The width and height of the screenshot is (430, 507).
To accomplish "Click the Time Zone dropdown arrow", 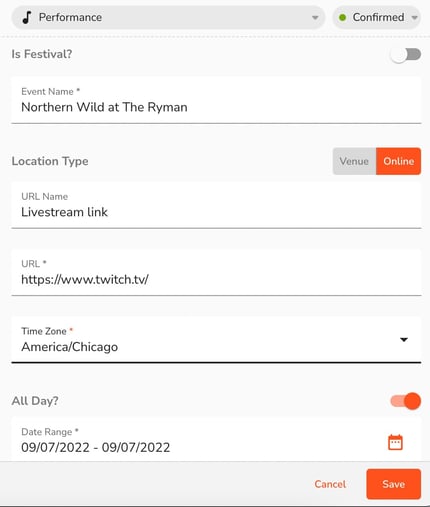I will (x=404, y=340).
